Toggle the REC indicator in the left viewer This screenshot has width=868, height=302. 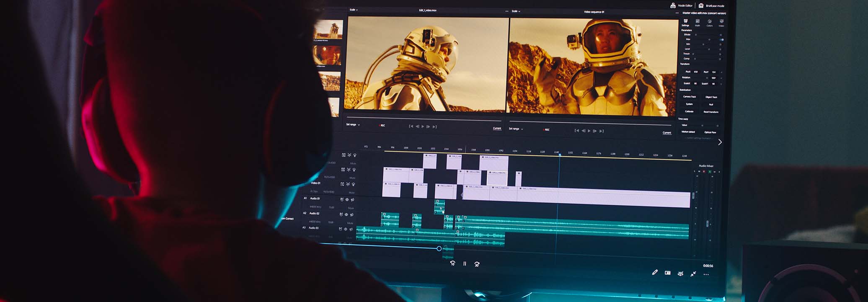[382, 125]
